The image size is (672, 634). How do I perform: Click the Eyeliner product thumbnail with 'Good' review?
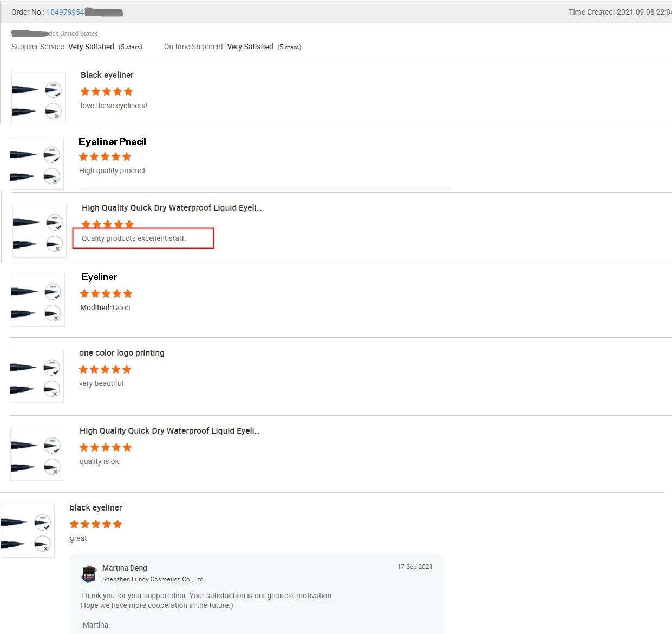(x=38, y=300)
